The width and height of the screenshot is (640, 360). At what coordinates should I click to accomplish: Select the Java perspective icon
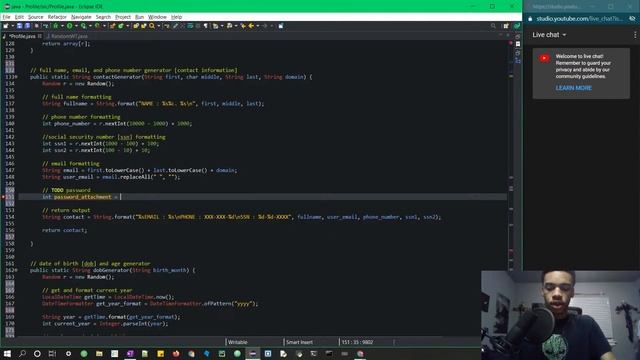coord(517,26)
